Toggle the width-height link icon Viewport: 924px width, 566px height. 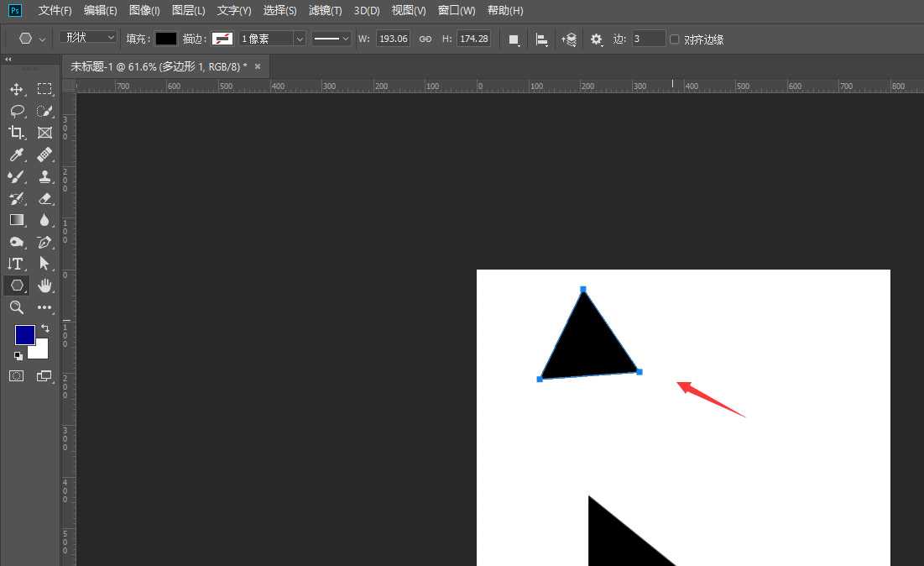(425, 39)
